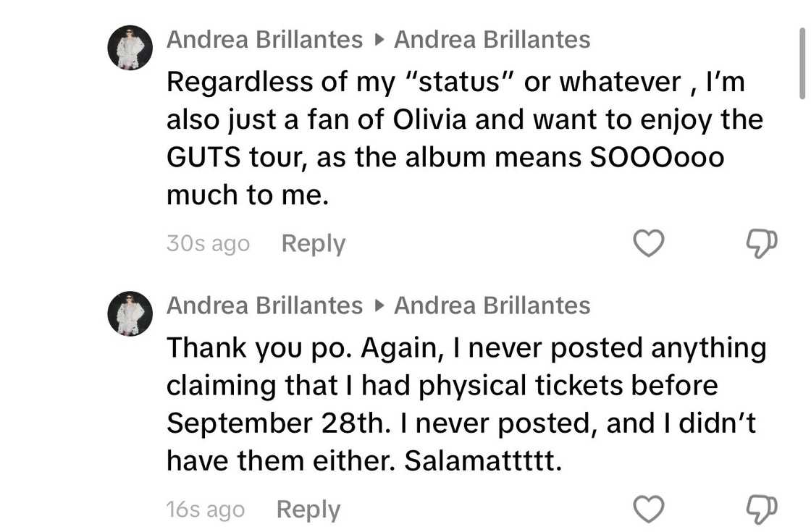Click the '16s ago' timestamp
Viewport: 811px width, 532px height.
point(205,510)
